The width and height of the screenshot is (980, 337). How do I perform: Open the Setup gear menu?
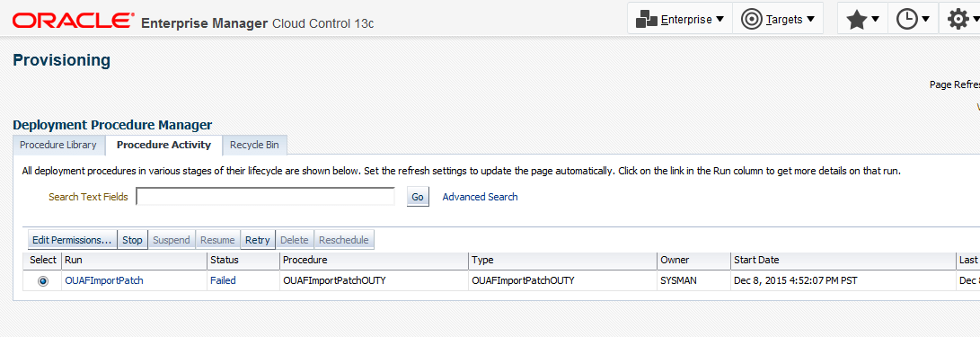pos(963,20)
